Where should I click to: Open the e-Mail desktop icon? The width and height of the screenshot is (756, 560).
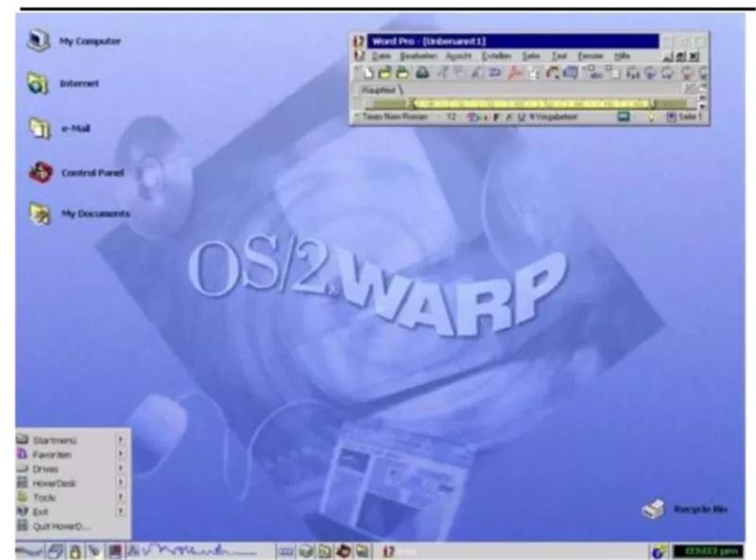40,128
